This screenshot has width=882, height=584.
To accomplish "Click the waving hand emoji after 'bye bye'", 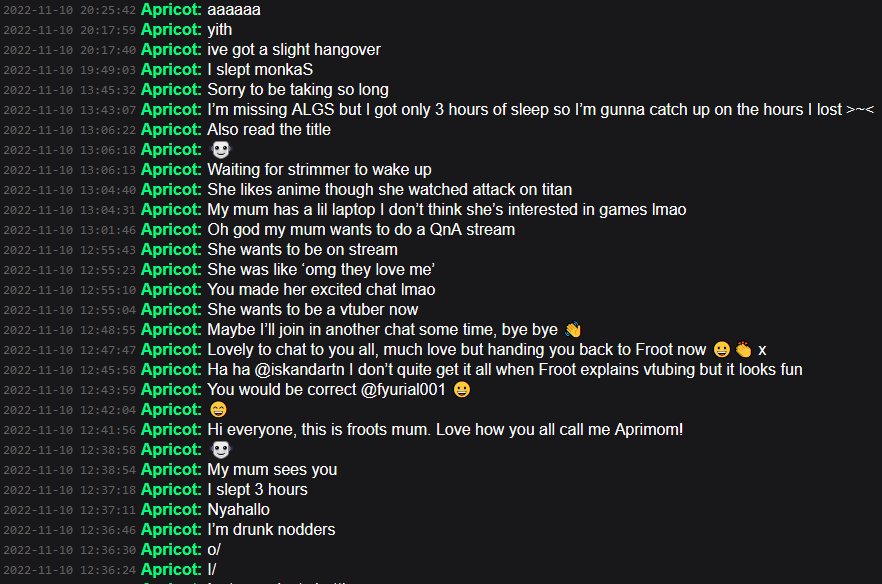I will click(573, 329).
